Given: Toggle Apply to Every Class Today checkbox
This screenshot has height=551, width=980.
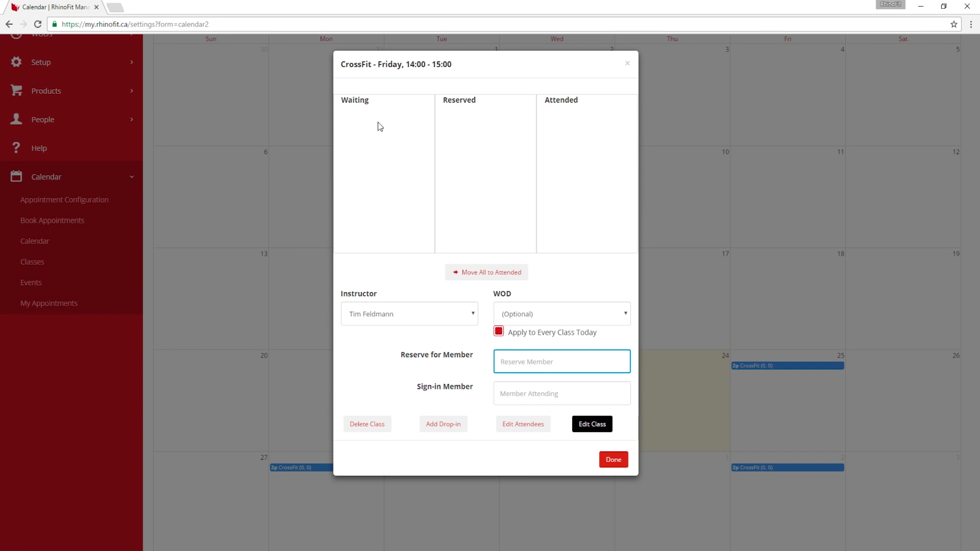Looking at the screenshot, I should pos(498,331).
